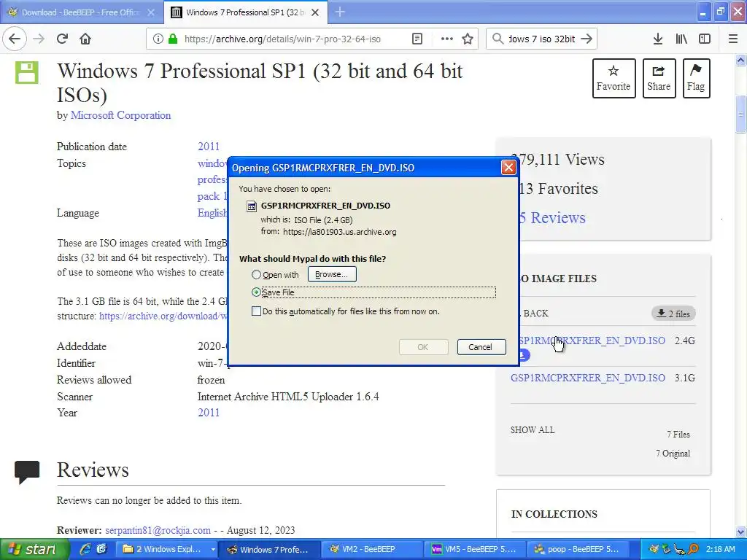Click the Share button
The image size is (747, 560).
point(659,79)
